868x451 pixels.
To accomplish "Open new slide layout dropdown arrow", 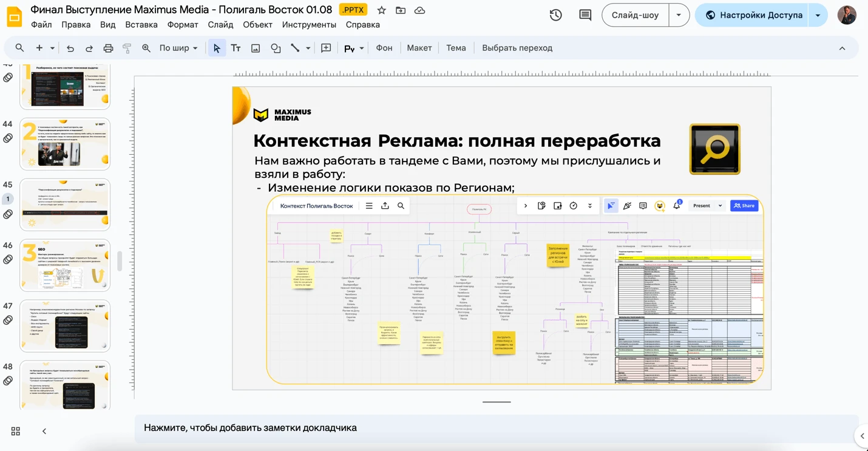I will (x=52, y=48).
